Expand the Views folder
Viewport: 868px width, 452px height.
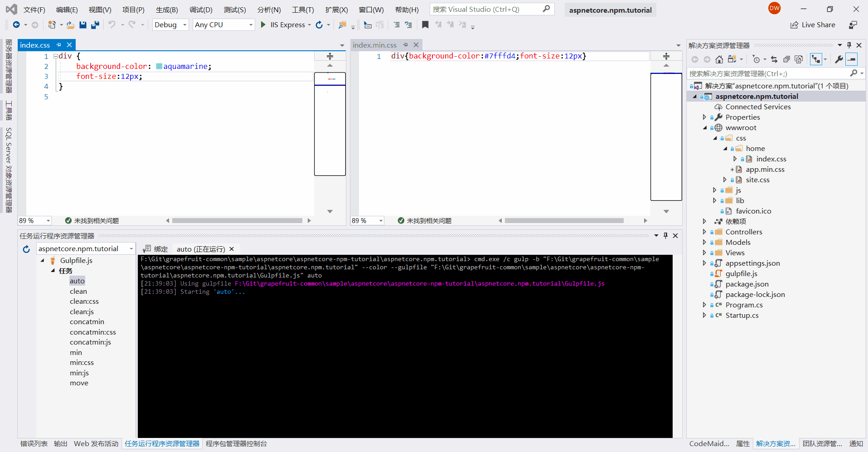[704, 253]
